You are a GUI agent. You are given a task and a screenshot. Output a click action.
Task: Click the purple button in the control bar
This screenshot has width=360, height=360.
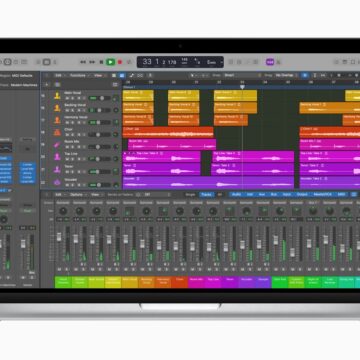pos(270,62)
